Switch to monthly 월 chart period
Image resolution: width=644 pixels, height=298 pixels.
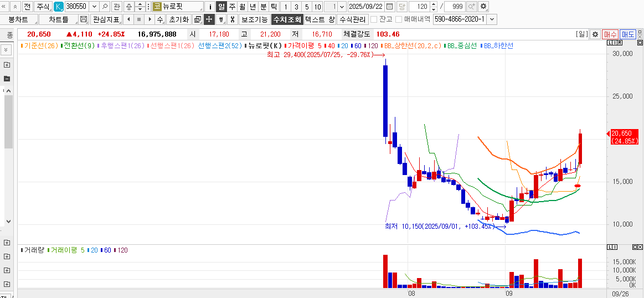click(243, 7)
